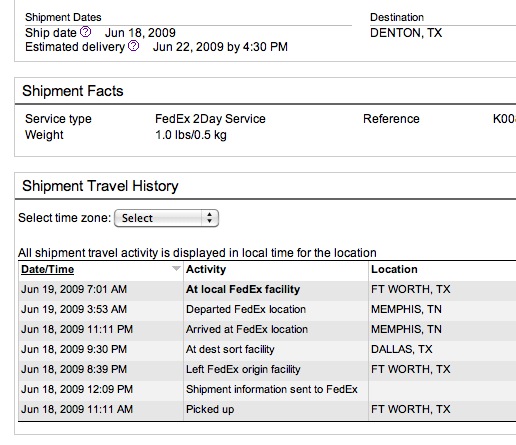The image size is (516, 445).
Task: Select the Left FedEx origin facility row
Action: 267,369
